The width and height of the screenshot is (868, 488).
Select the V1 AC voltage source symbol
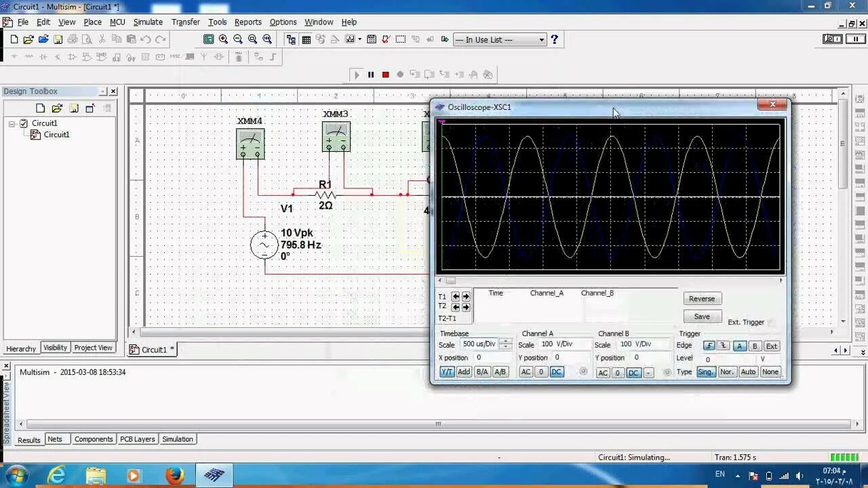(264, 245)
